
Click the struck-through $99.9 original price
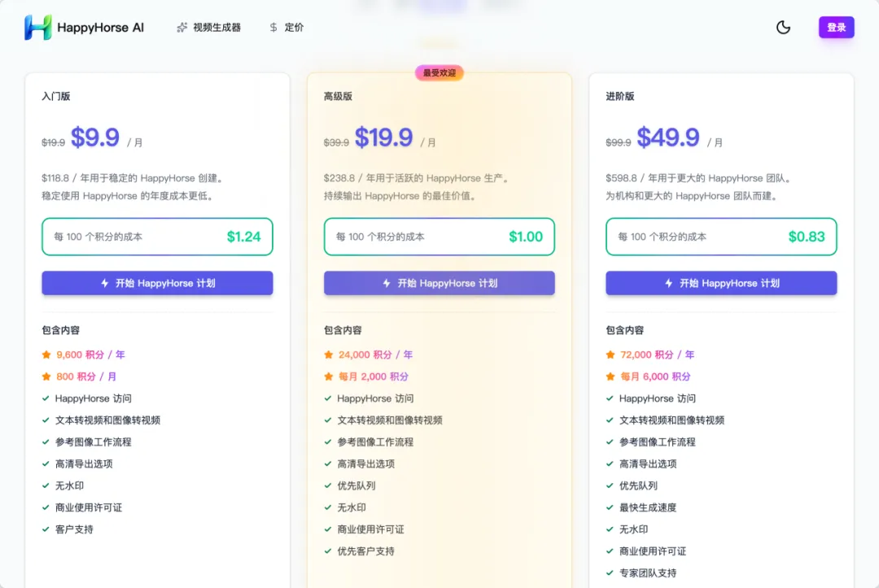[619, 143]
